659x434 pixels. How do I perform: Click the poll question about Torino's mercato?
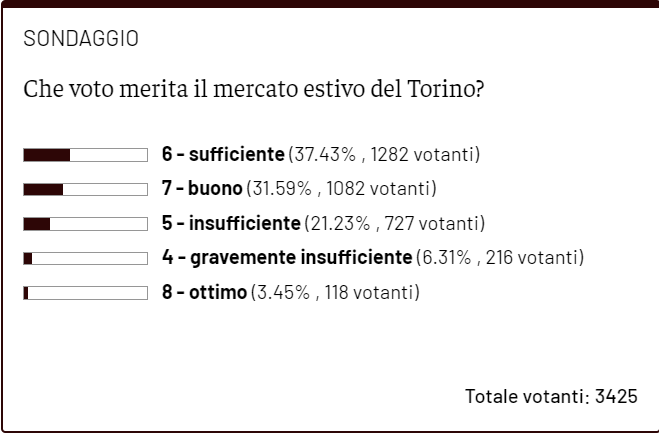[x=255, y=89]
